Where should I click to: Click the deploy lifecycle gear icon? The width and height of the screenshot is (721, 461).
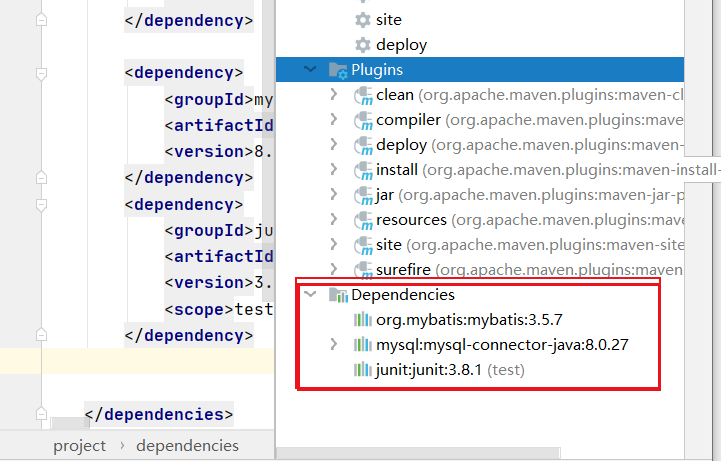pos(363,45)
